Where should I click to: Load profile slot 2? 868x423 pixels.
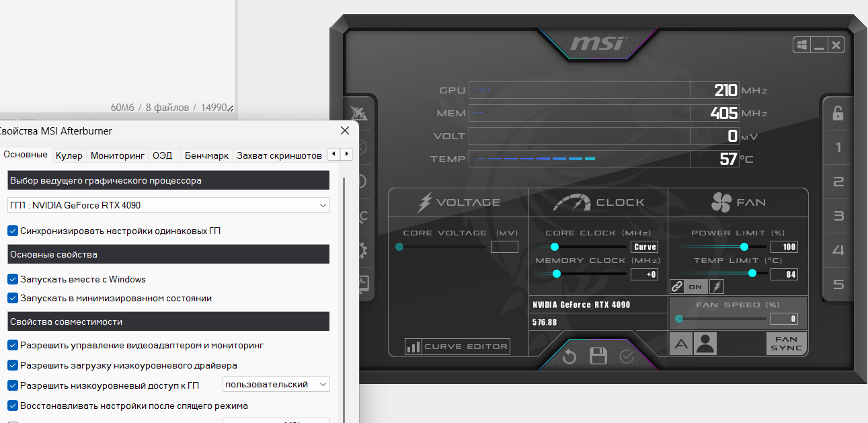838,182
